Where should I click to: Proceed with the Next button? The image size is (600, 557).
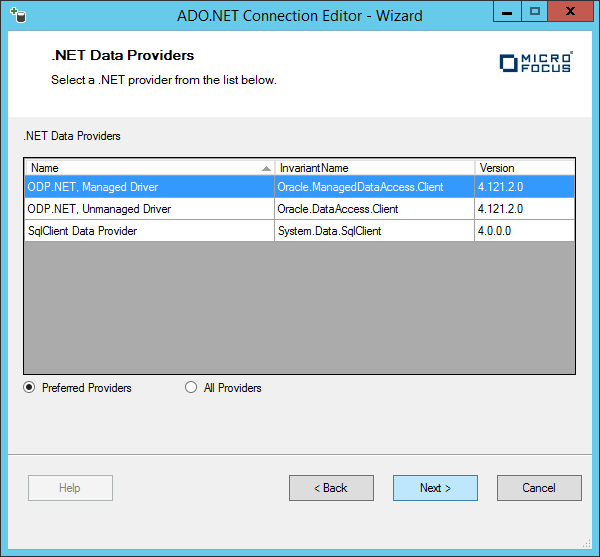[x=435, y=488]
